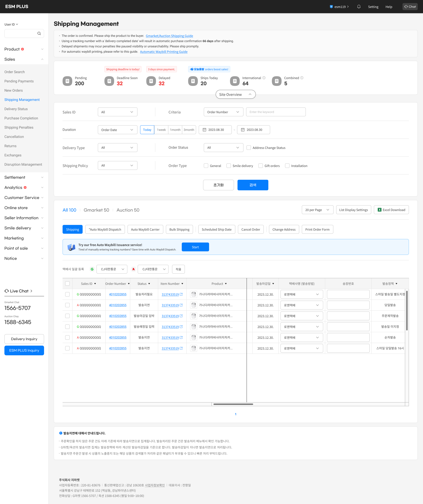Switch to the Gmarket 50 tab
The width and height of the screenshot is (423, 504).
(x=96, y=210)
